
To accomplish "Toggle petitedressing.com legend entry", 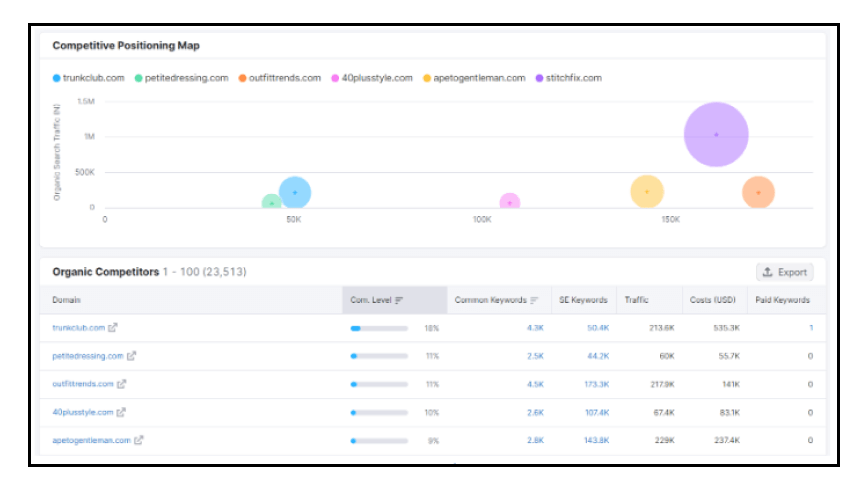I will tap(181, 78).
